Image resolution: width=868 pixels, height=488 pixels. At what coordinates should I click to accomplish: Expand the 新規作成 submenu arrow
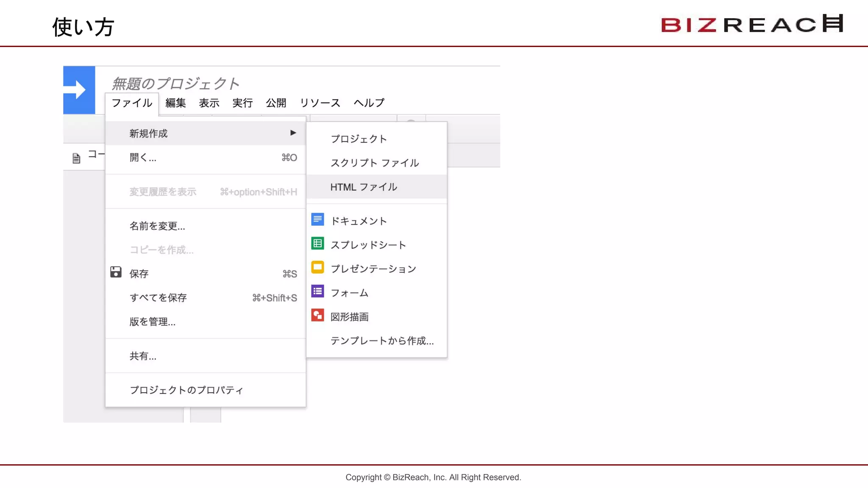293,133
